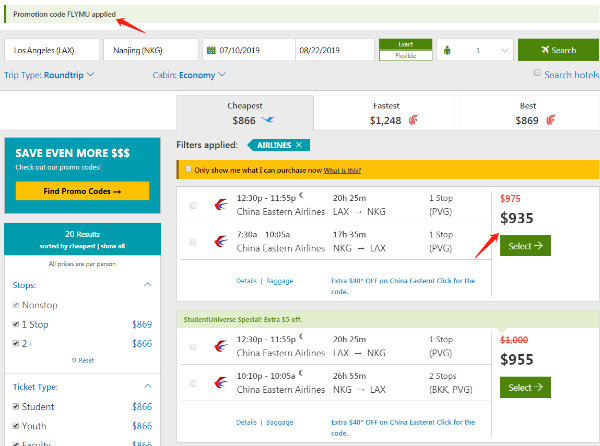Click the calendar icon beside departure date

click(x=211, y=50)
